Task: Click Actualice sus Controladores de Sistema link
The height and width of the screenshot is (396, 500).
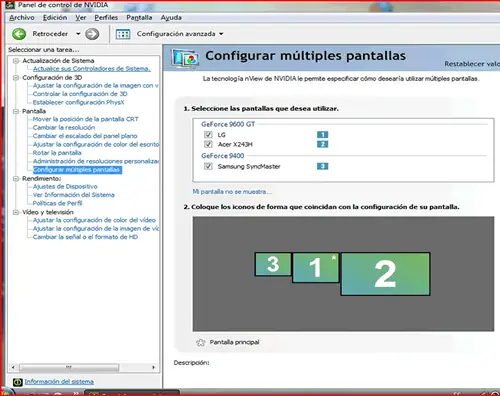Action: (92, 69)
